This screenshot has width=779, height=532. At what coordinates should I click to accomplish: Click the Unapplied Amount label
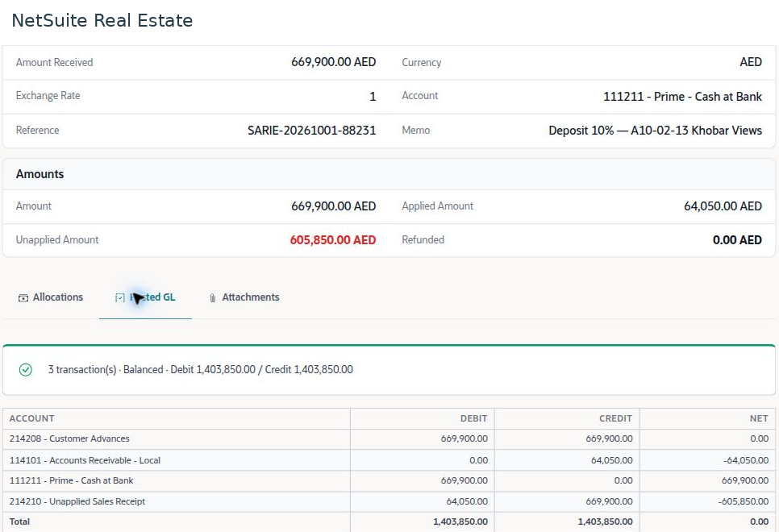(x=57, y=240)
